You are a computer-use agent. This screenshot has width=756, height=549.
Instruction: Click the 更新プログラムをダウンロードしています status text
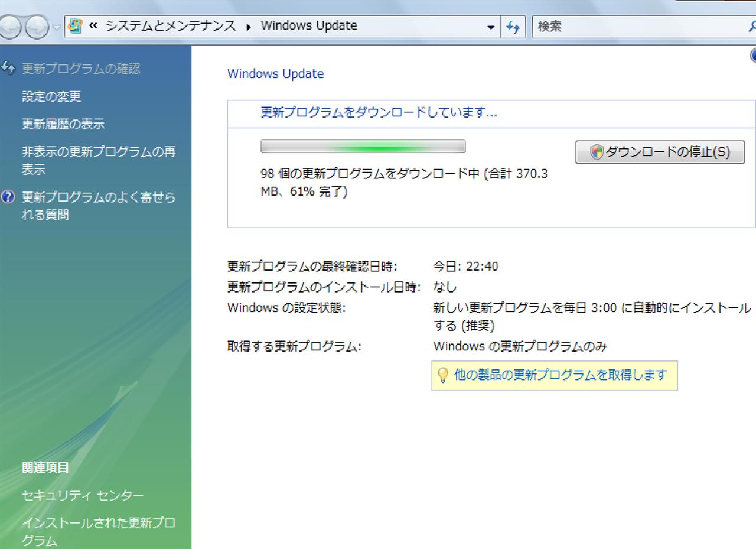(379, 112)
